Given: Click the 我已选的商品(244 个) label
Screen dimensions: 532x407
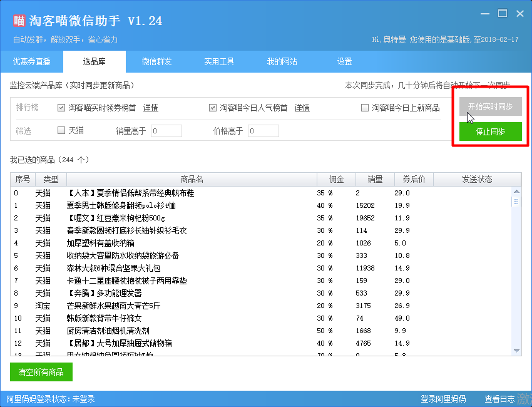Looking at the screenshot, I should [x=49, y=160].
